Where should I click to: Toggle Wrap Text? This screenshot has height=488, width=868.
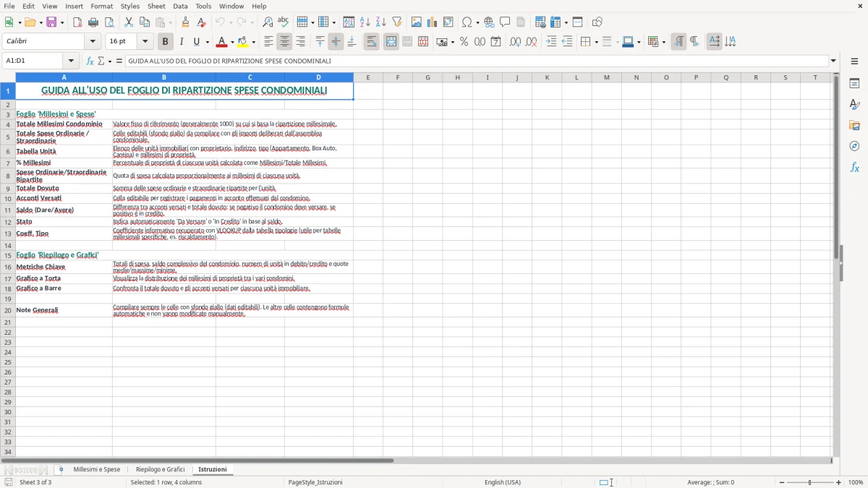tap(371, 42)
